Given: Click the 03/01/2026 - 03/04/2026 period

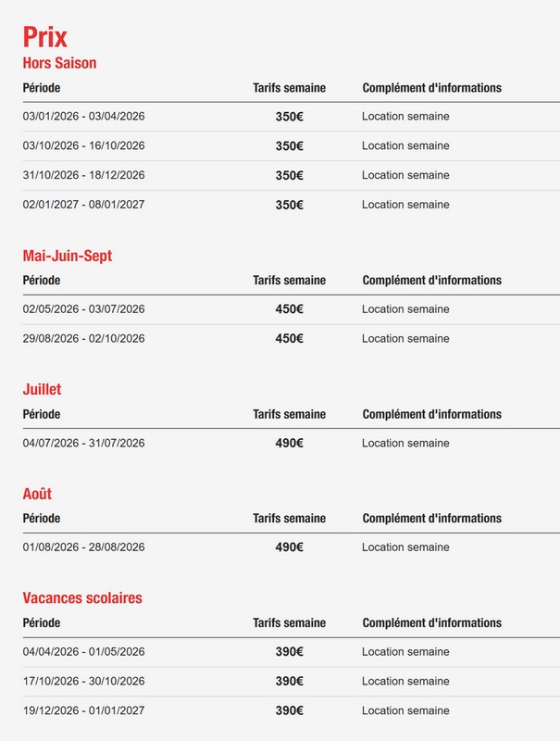Looking at the screenshot, I should click(83, 117).
